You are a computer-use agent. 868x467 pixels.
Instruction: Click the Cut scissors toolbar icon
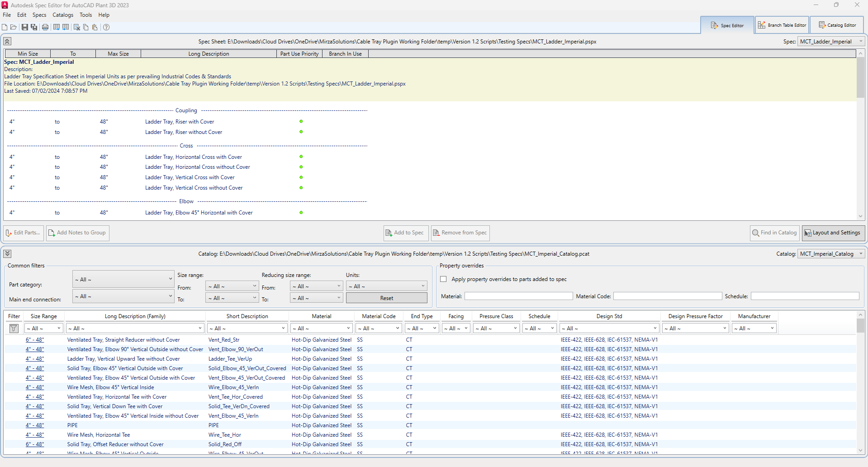[x=77, y=27]
